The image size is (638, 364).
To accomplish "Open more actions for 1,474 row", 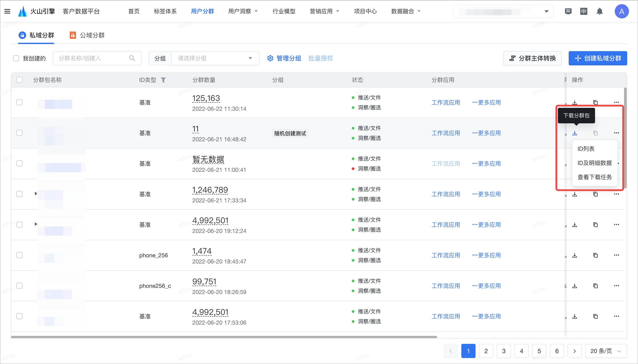I will tap(616, 255).
